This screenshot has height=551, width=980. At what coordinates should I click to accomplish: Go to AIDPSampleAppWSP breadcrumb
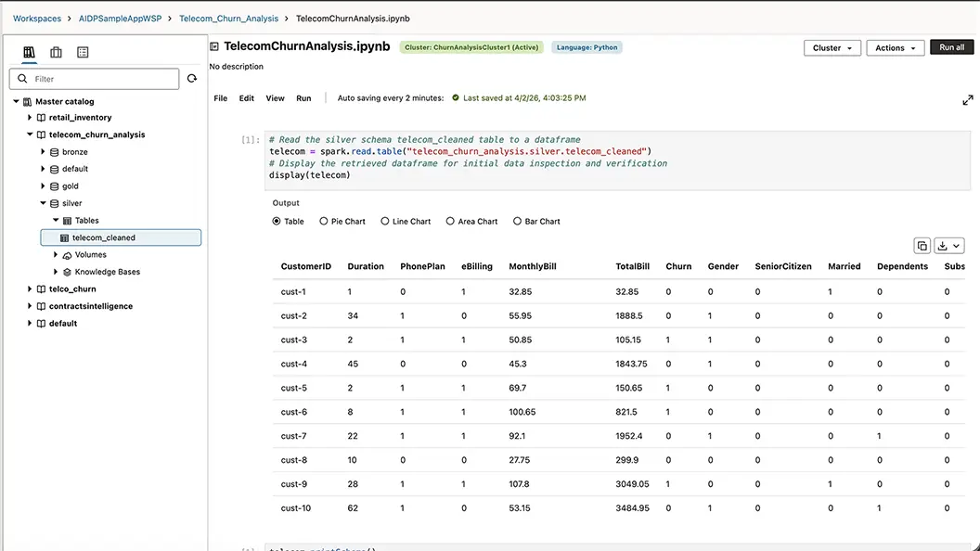(120, 19)
